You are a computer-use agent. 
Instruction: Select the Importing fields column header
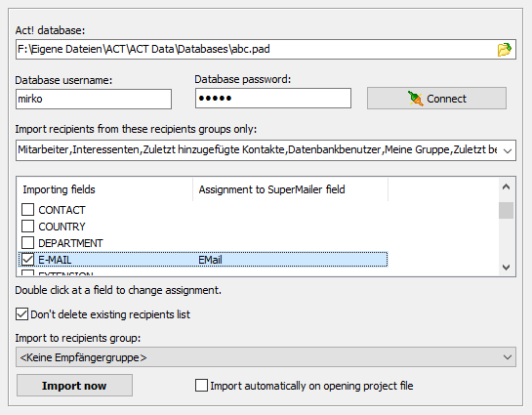[x=104, y=189]
